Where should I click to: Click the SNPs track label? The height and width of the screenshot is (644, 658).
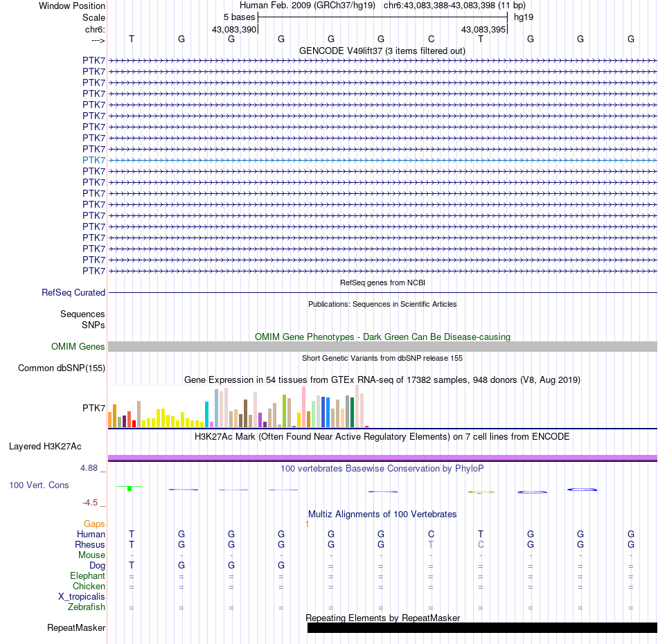94,325
